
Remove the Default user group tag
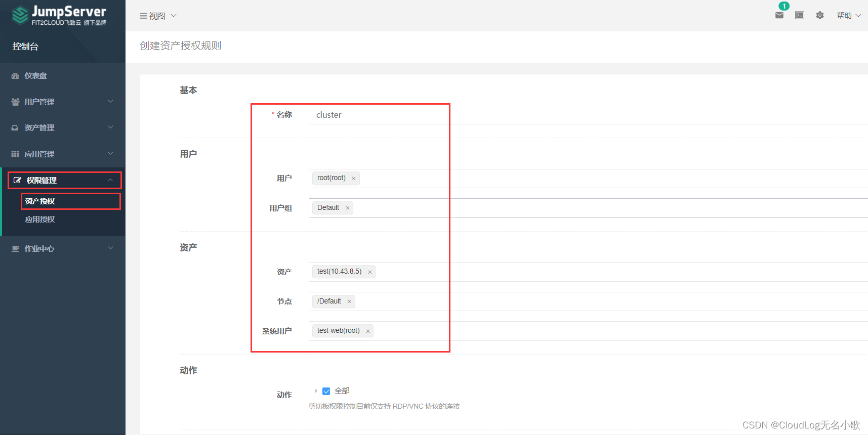click(x=348, y=208)
